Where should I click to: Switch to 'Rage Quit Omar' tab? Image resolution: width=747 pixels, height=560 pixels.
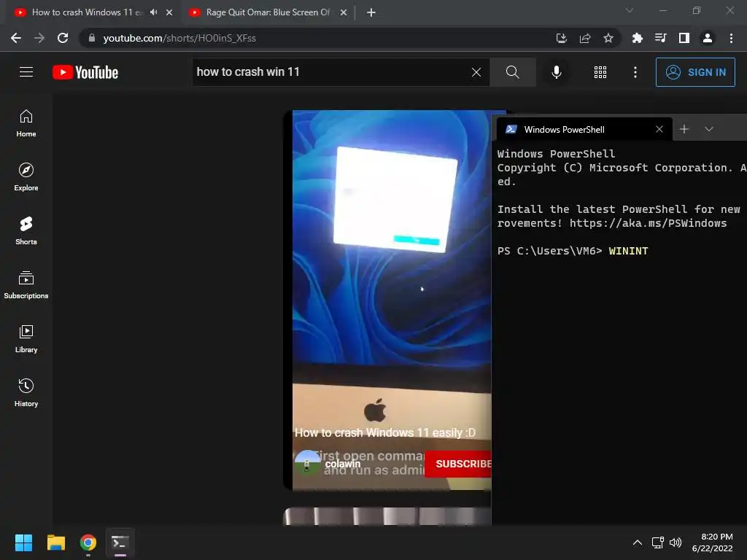pyautogui.click(x=267, y=12)
